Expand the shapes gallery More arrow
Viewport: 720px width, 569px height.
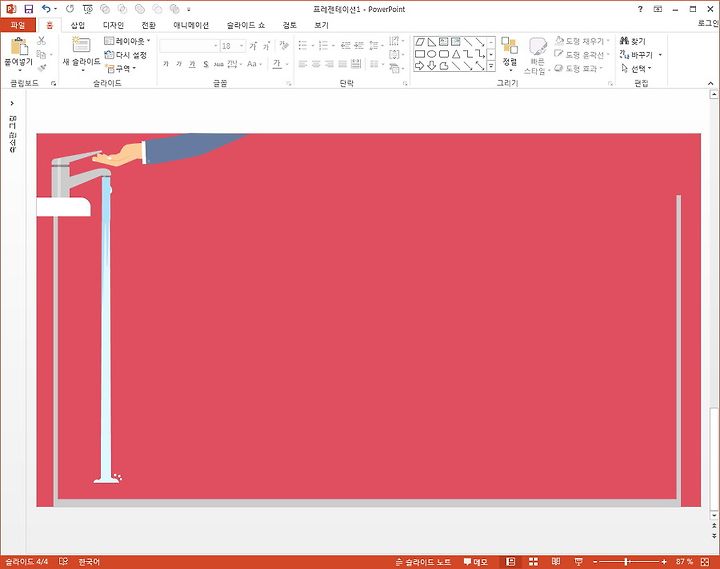[x=491, y=67]
